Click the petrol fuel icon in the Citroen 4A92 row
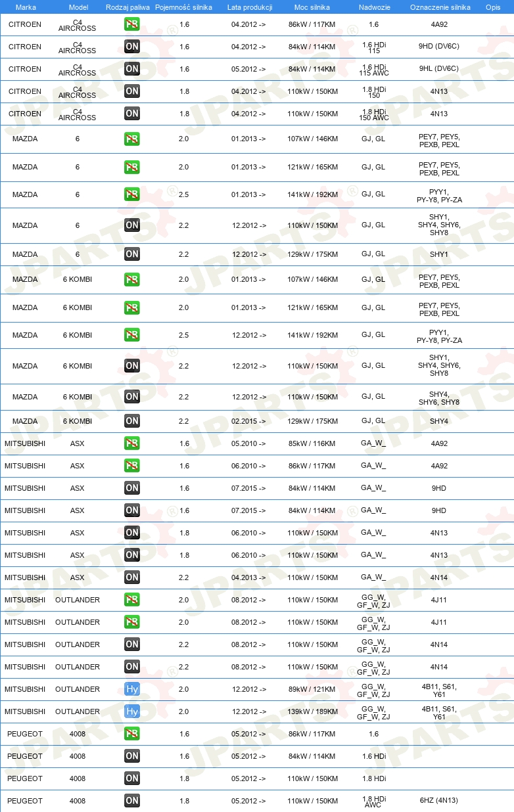 (x=132, y=24)
